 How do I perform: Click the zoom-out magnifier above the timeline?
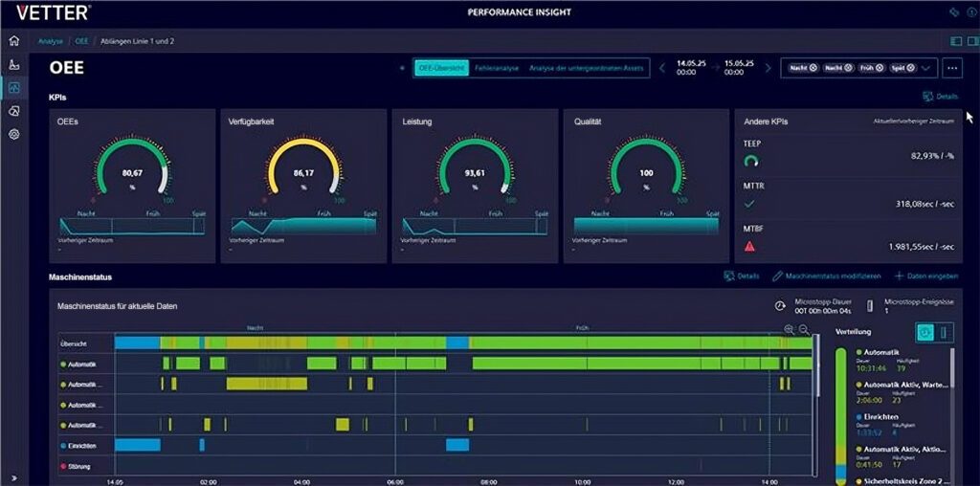[804, 329]
